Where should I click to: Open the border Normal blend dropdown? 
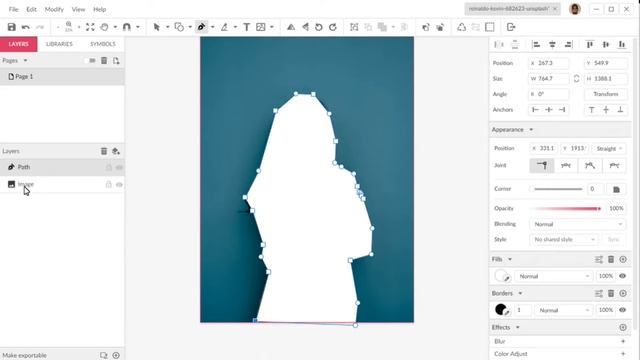coord(564,310)
